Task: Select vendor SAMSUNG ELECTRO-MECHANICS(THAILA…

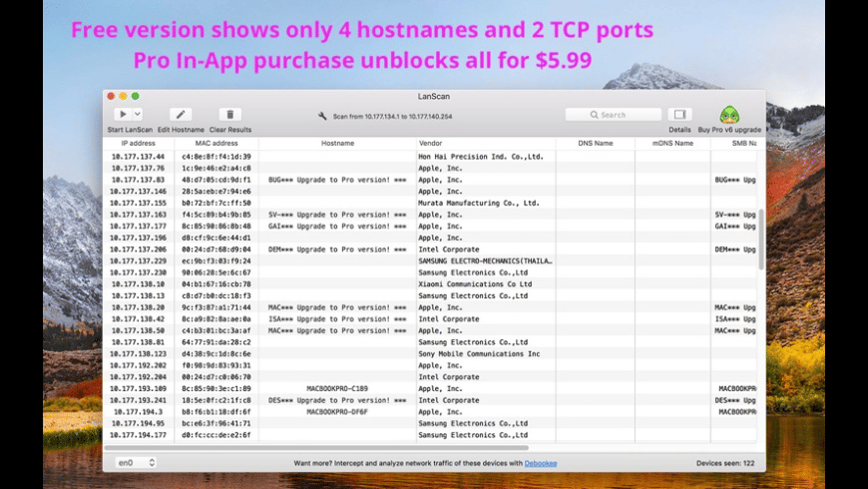Action: click(486, 260)
